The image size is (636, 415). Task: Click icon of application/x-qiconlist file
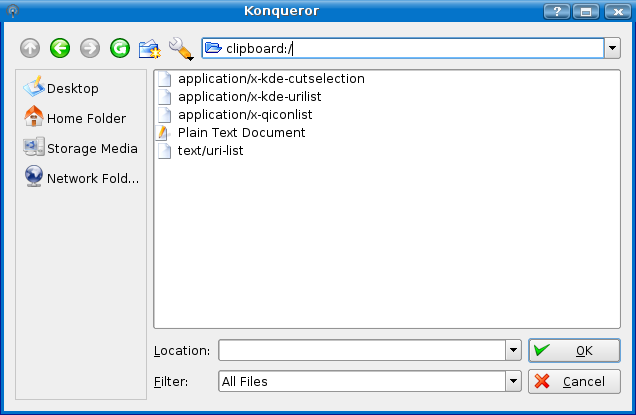pos(164,114)
